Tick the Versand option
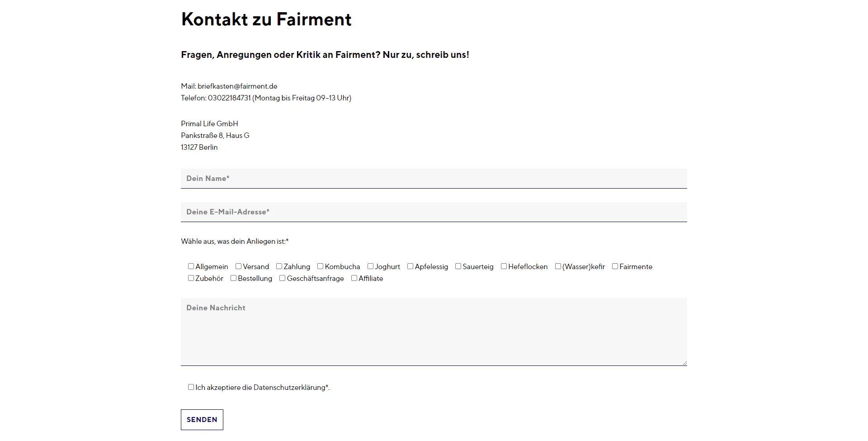This screenshot has width=868, height=441. click(238, 266)
